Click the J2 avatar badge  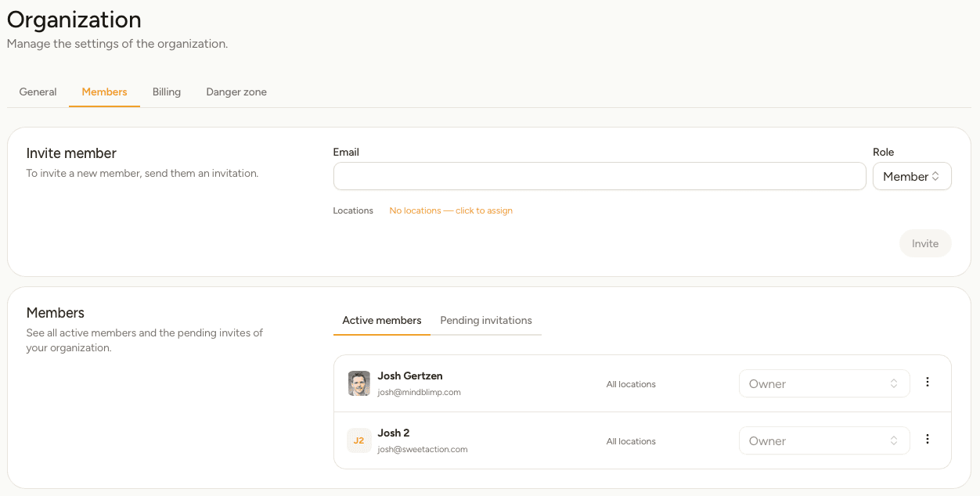[359, 440]
